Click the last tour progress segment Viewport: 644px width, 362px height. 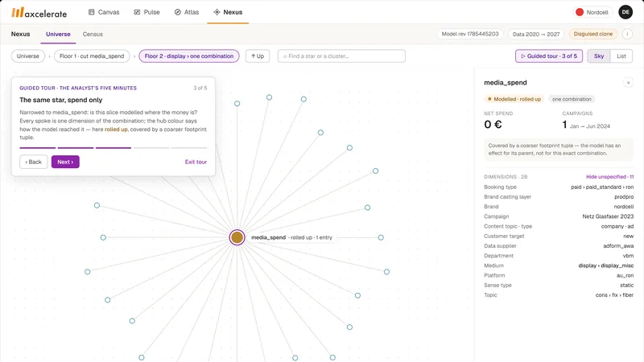[x=189, y=148]
